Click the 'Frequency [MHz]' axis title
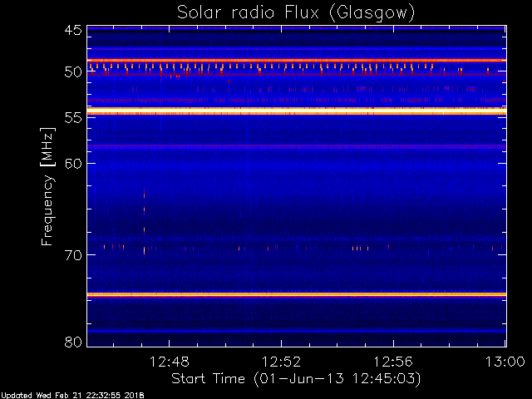 [x=47, y=186]
